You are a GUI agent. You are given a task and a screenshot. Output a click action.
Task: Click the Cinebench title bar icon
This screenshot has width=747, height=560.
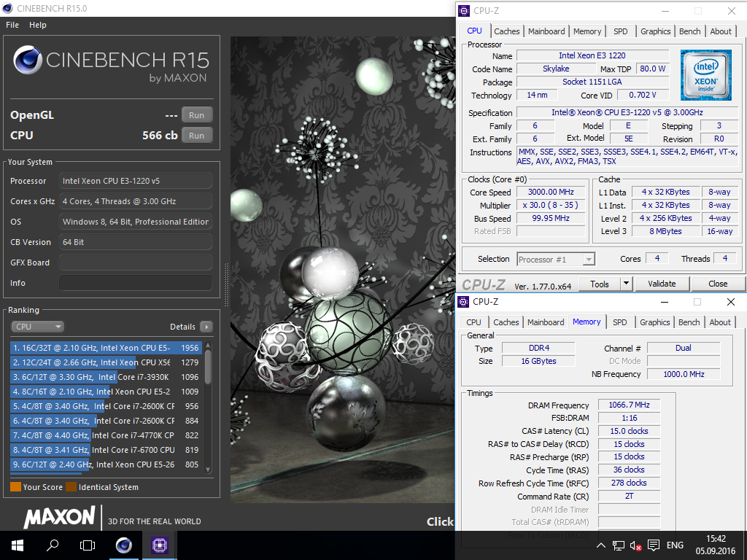coord(7,8)
